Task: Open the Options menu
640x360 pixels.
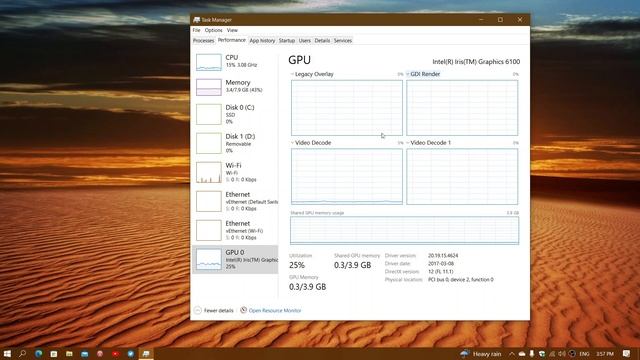Action: (x=213, y=30)
